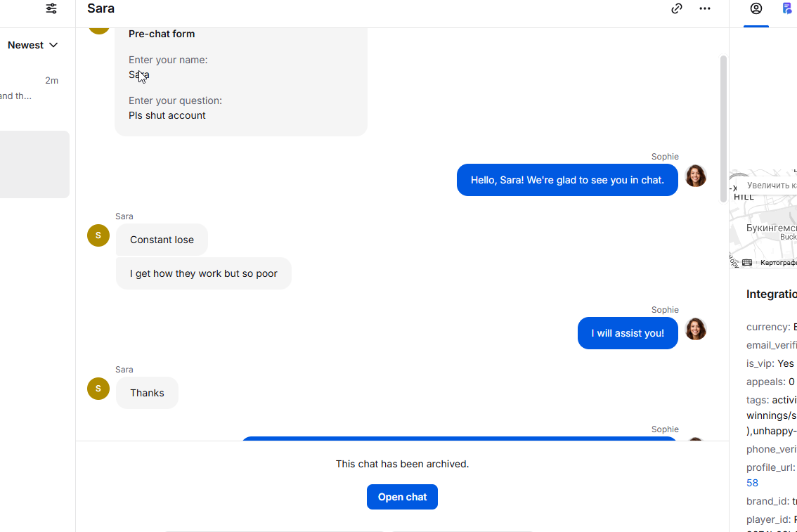The height and width of the screenshot is (532, 797).
Task: Copy chat link using the chain icon
Action: pos(677,8)
